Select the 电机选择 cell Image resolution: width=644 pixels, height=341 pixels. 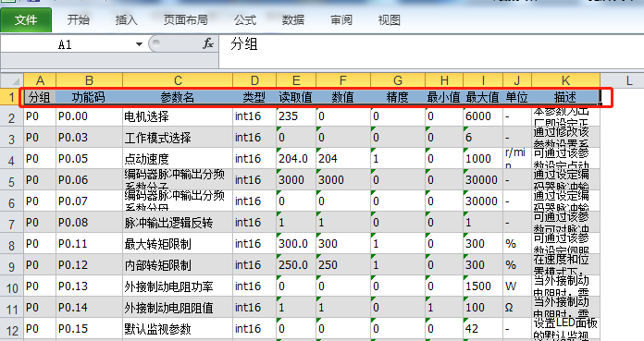pos(178,117)
